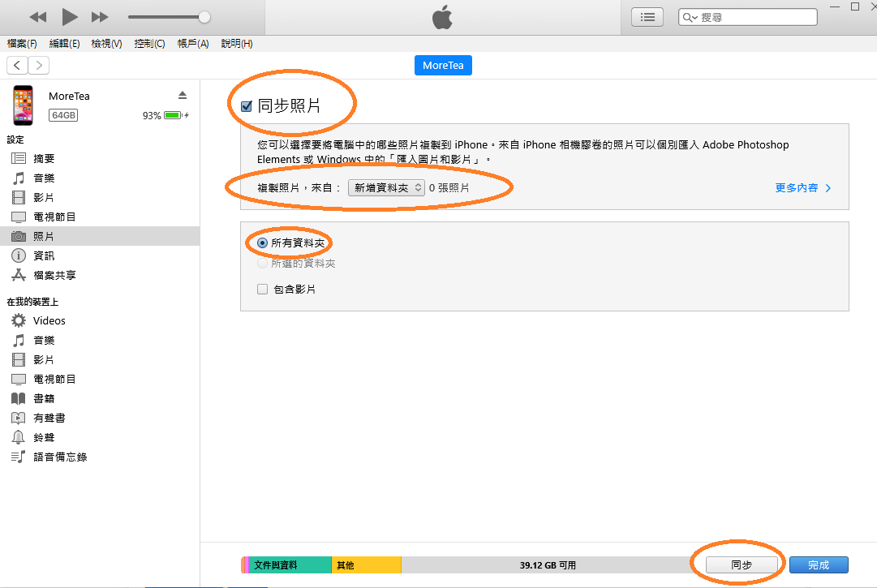Open the 帳戶(A) menu
This screenshot has height=588, width=877.
tap(193, 44)
